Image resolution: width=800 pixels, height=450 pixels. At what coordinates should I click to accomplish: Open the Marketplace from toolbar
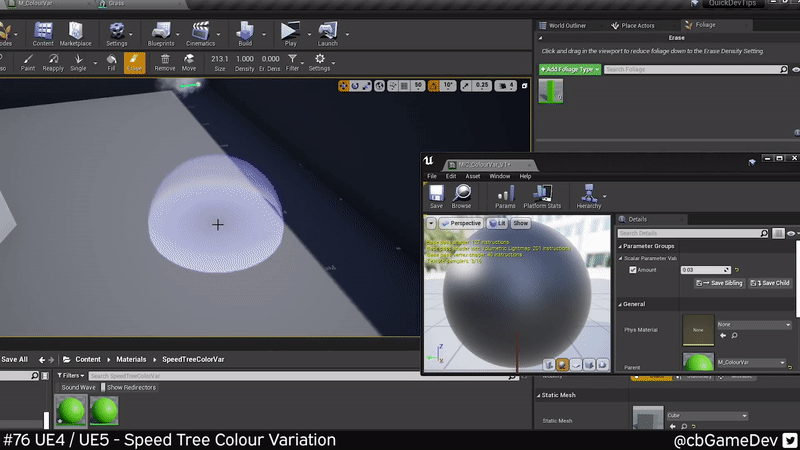75,35
